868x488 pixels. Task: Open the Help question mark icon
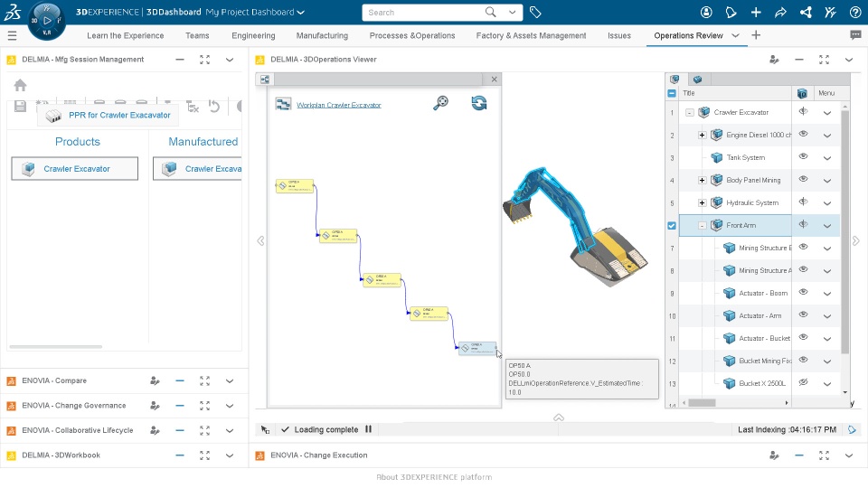pyautogui.click(x=855, y=12)
